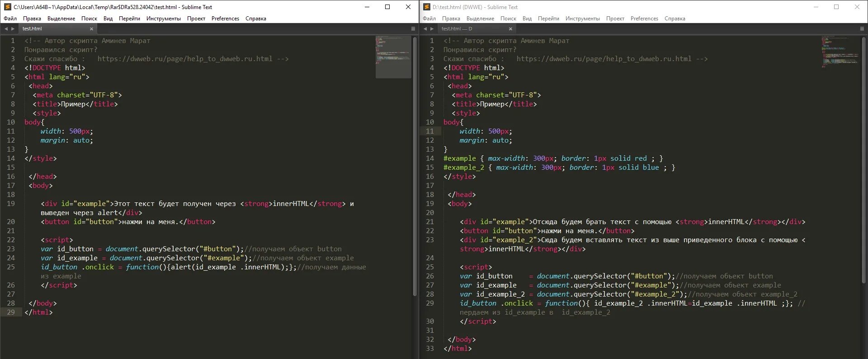Open the Инструменты menu in right window
Viewport: 868px width, 359px height.
tap(582, 19)
